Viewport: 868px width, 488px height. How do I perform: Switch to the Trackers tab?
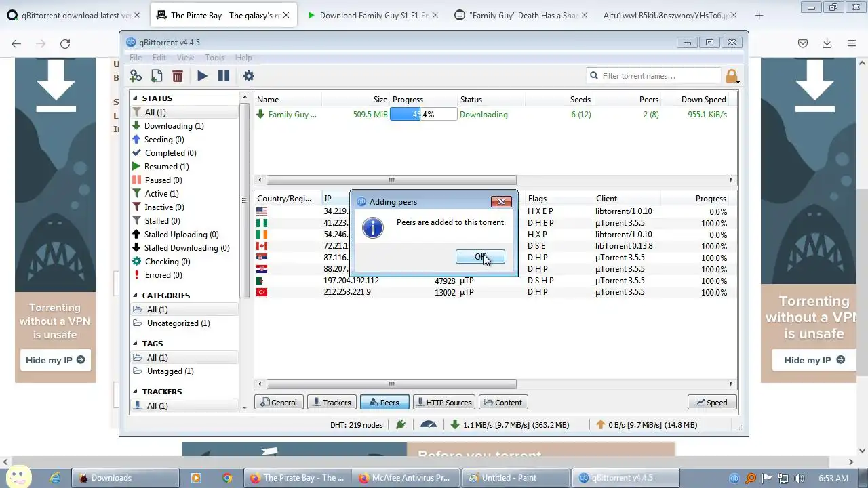(x=331, y=403)
